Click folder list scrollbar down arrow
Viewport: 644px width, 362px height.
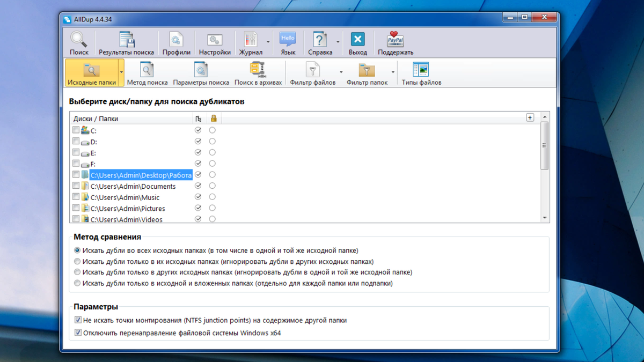[545, 218]
